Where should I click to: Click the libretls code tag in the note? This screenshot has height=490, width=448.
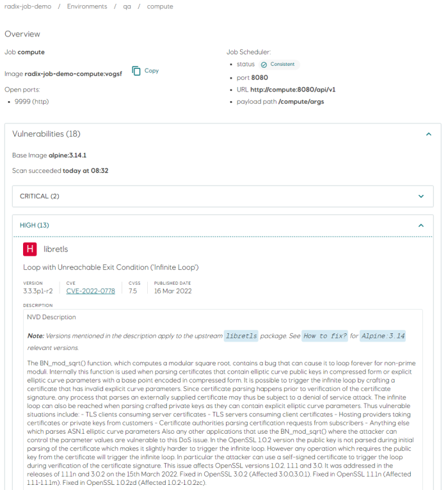[x=241, y=336]
